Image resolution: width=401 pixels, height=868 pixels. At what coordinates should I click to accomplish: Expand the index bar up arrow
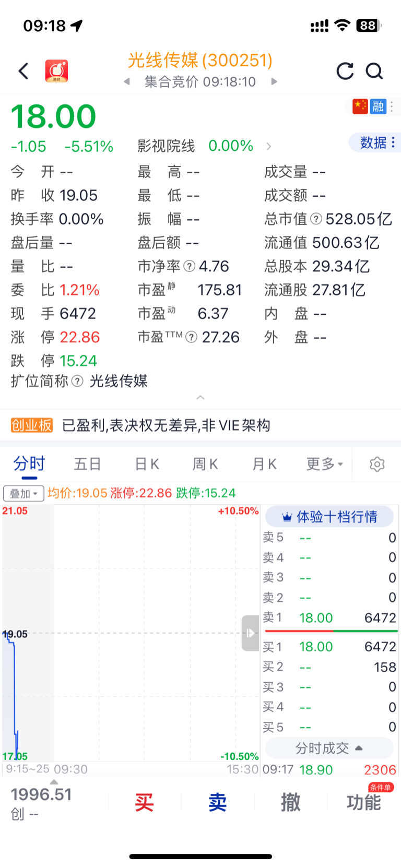click(54, 782)
